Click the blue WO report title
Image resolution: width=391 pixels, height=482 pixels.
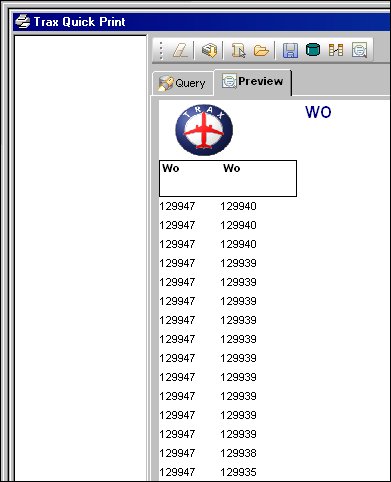318,112
